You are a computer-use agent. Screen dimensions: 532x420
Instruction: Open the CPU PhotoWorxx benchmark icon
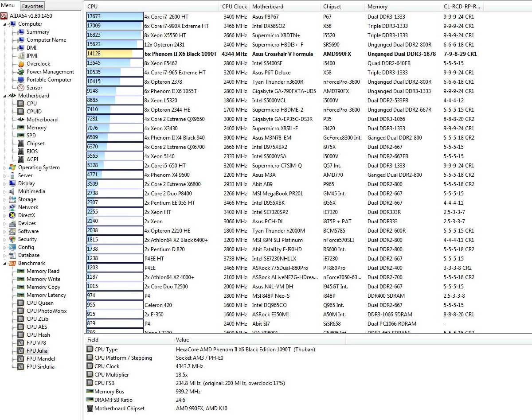[21, 311]
